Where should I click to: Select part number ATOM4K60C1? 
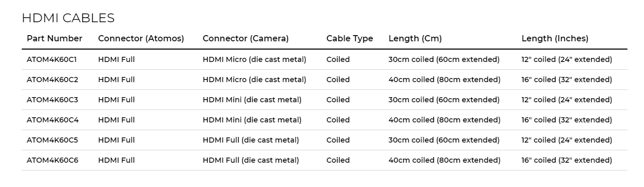(x=52, y=59)
